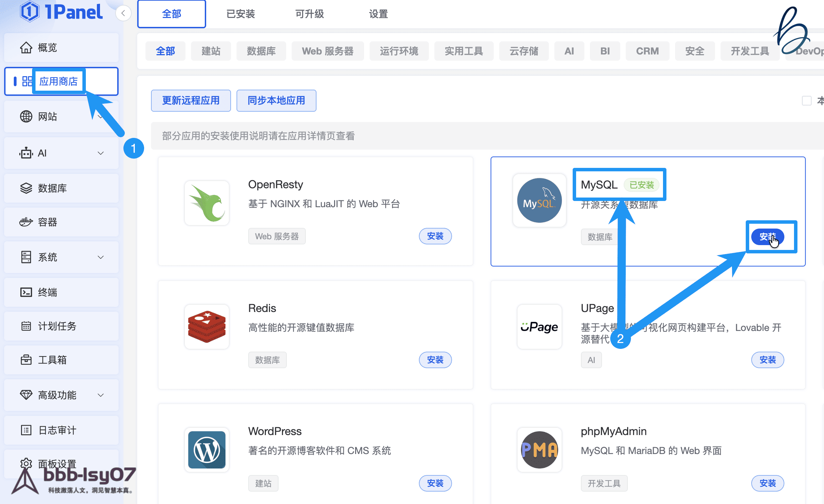824x504 pixels.
Task: Click Install button for phpMyAdmin
Action: click(767, 483)
